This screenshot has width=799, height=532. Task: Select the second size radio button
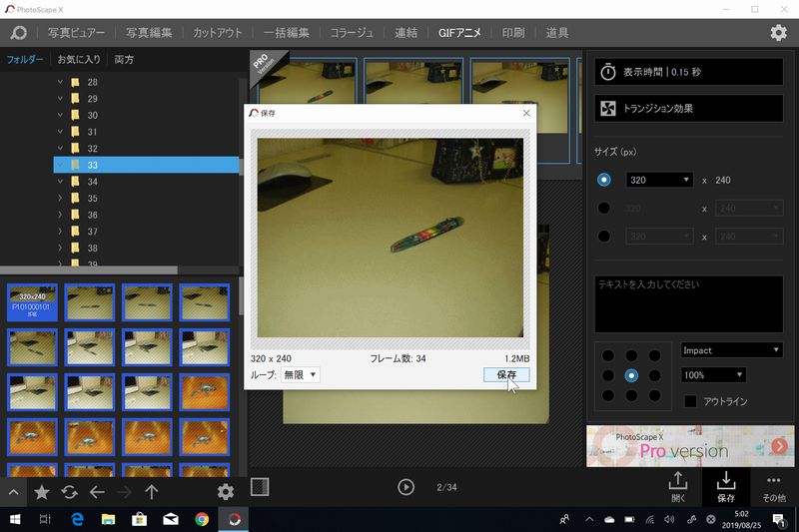pos(603,209)
